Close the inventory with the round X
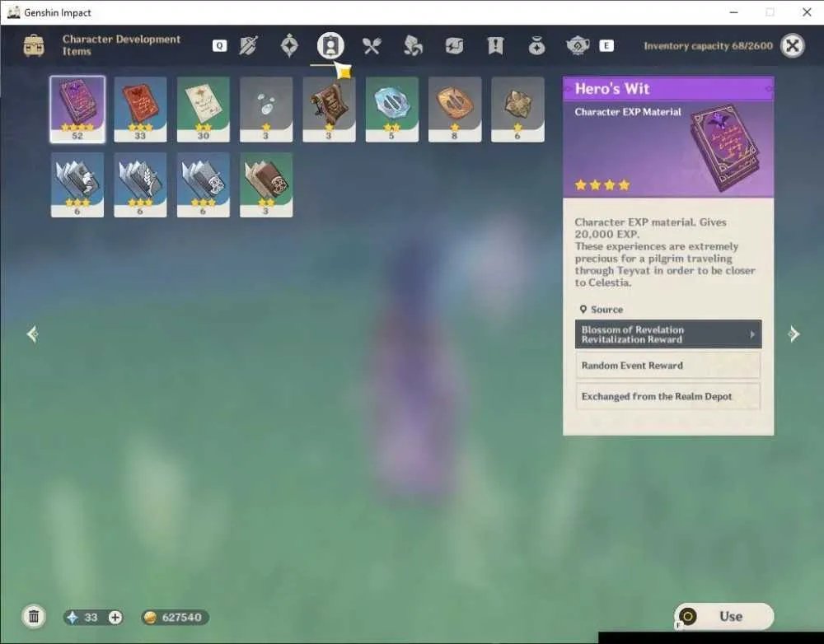The width and height of the screenshot is (824, 644). click(792, 45)
